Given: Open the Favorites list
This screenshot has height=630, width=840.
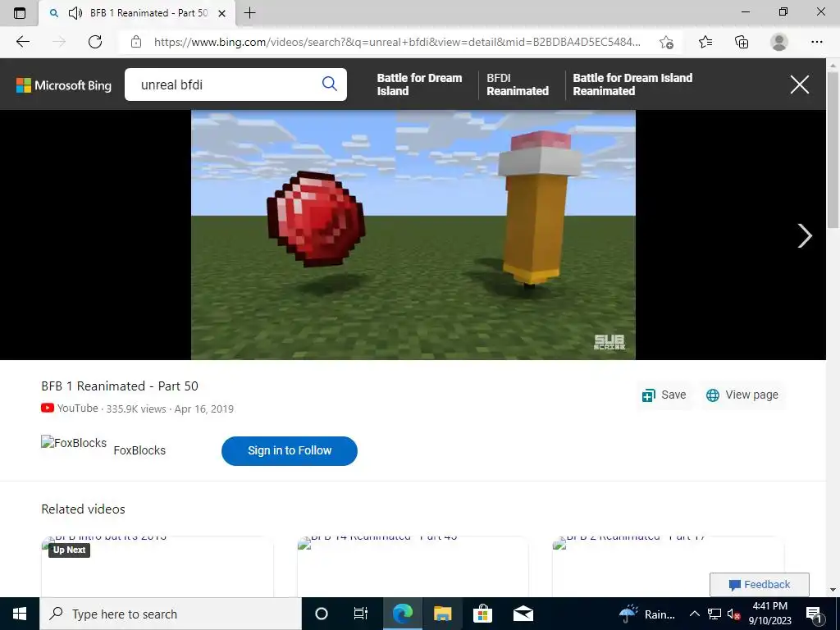Looking at the screenshot, I should 705,42.
